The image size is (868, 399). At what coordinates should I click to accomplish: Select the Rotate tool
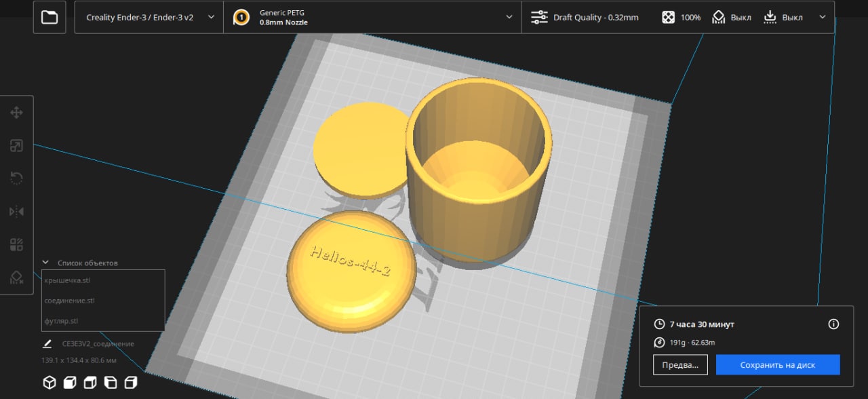[x=17, y=178]
